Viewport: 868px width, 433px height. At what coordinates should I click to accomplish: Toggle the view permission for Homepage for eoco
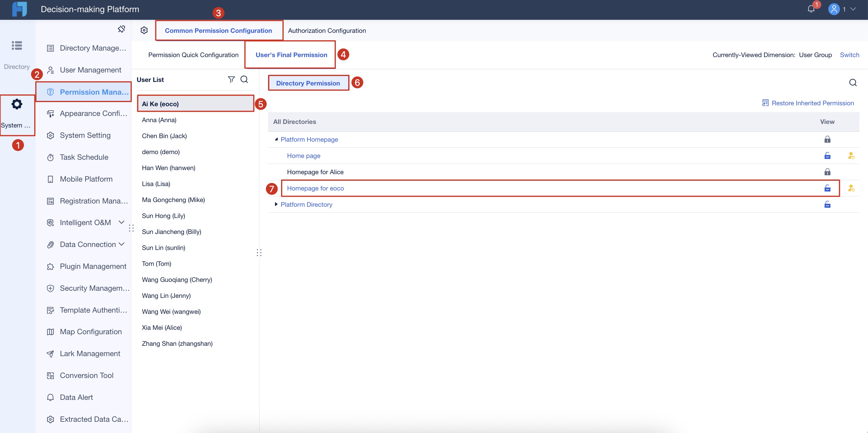(827, 188)
